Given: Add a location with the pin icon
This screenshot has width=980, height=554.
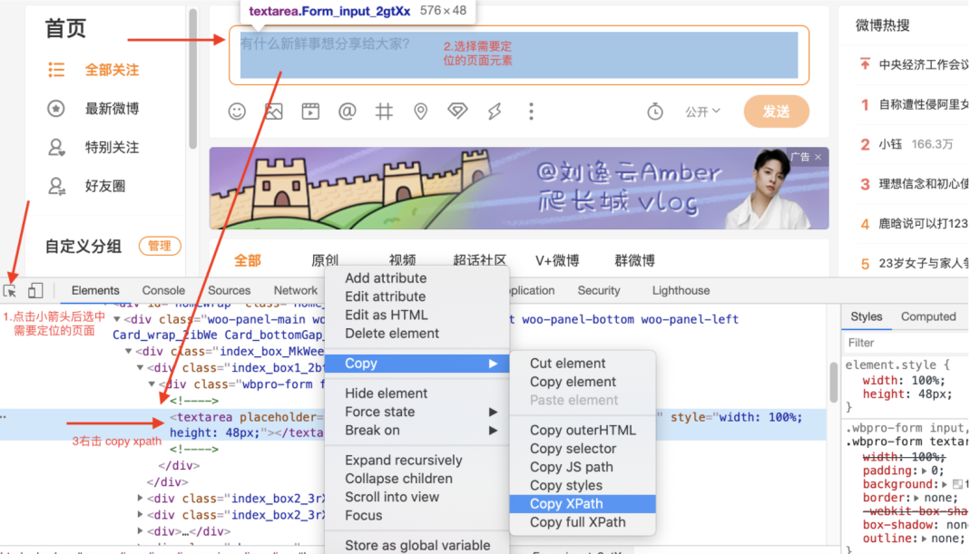Looking at the screenshot, I should pyautogui.click(x=421, y=112).
